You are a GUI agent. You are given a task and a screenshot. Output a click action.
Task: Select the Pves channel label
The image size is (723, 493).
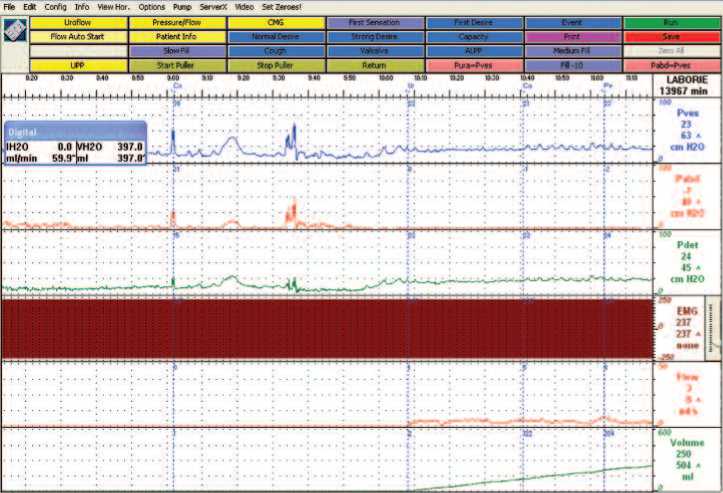tap(687, 113)
